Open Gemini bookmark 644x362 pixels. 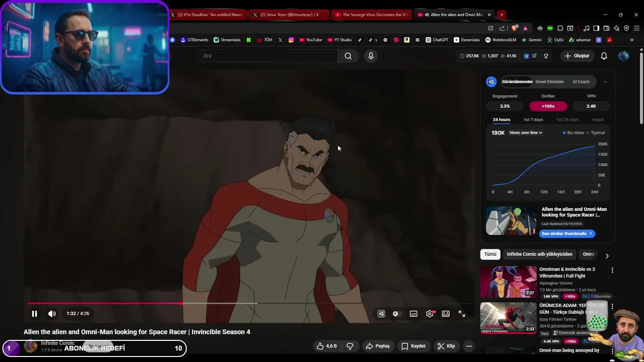pos(531,40)
